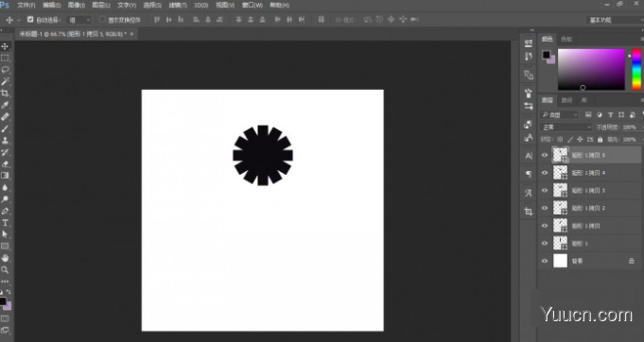
Task: Open the auto-select target dropdown
Action: coord(79,20)
